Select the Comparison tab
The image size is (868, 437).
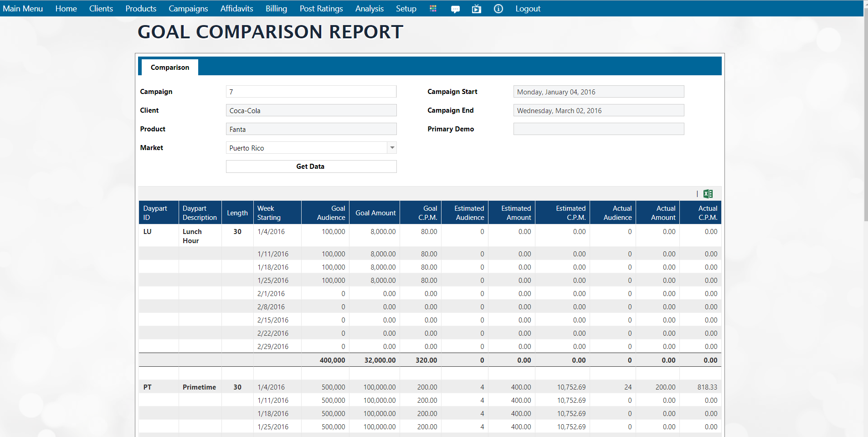169,68
